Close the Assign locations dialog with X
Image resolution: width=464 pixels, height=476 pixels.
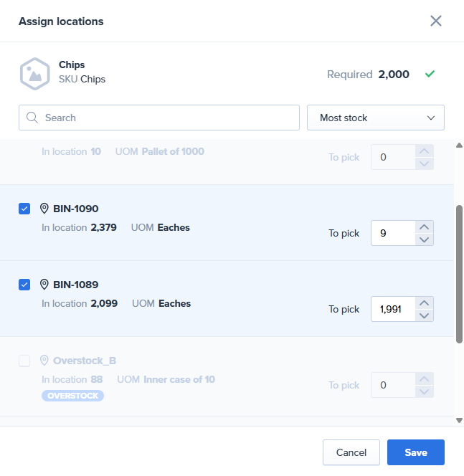pos(435,21)
